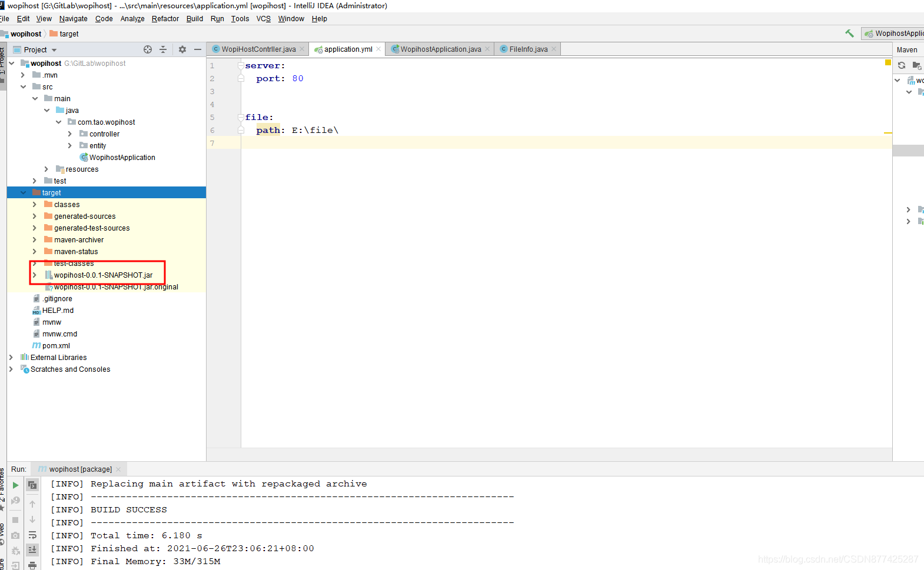Click the scroll up stack trace arrow
Viewport: 924px width, 570px height.
coord(32,504)
